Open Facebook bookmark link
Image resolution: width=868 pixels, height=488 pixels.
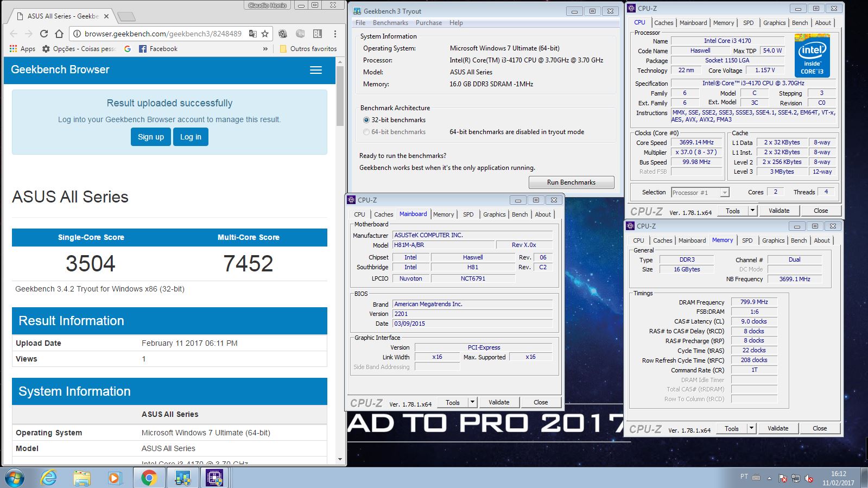click(158, 49)
